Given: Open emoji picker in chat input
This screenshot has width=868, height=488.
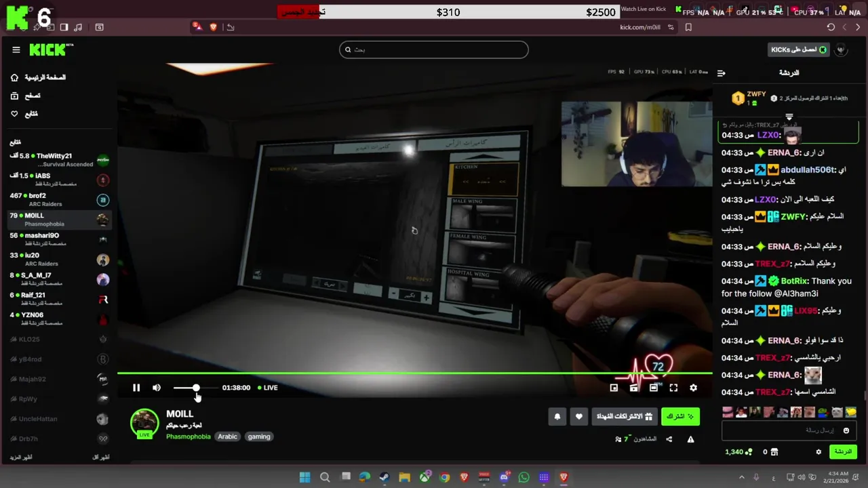Looking at the screenshot, I should 846,430.
